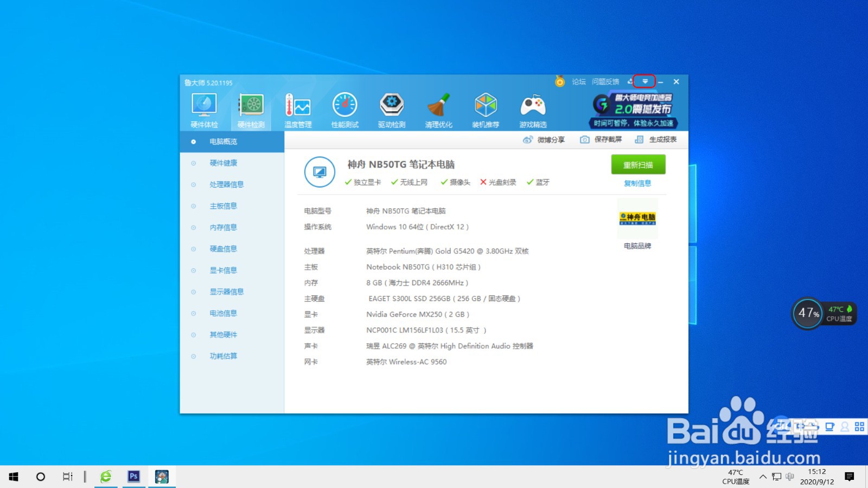Click the processor value Pentium Gold G5420
Viewport: 868px width, 488px height.
click(448, 251)
